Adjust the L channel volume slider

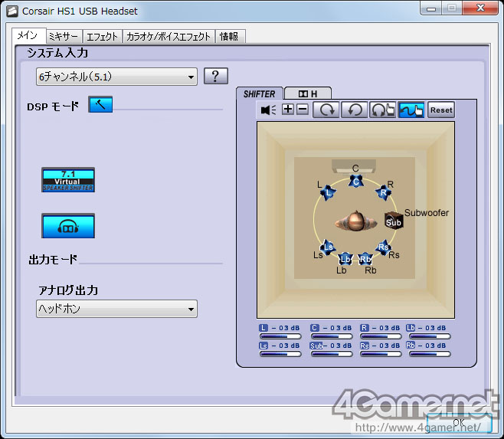[280, 336]
